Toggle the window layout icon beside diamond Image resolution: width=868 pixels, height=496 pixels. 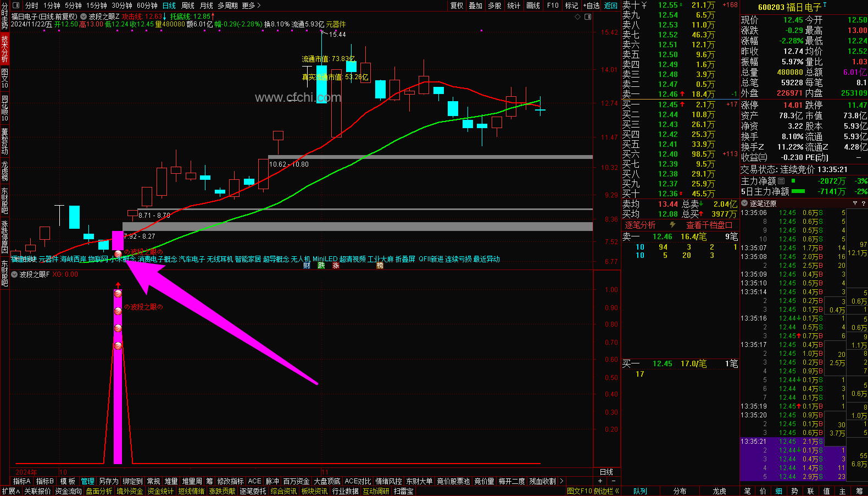[588, 16]
